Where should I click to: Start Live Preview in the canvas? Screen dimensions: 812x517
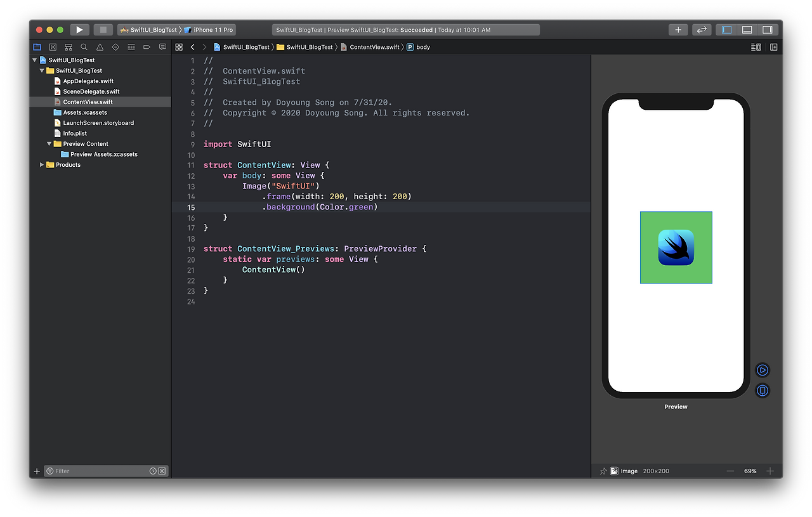click(763, 370)
